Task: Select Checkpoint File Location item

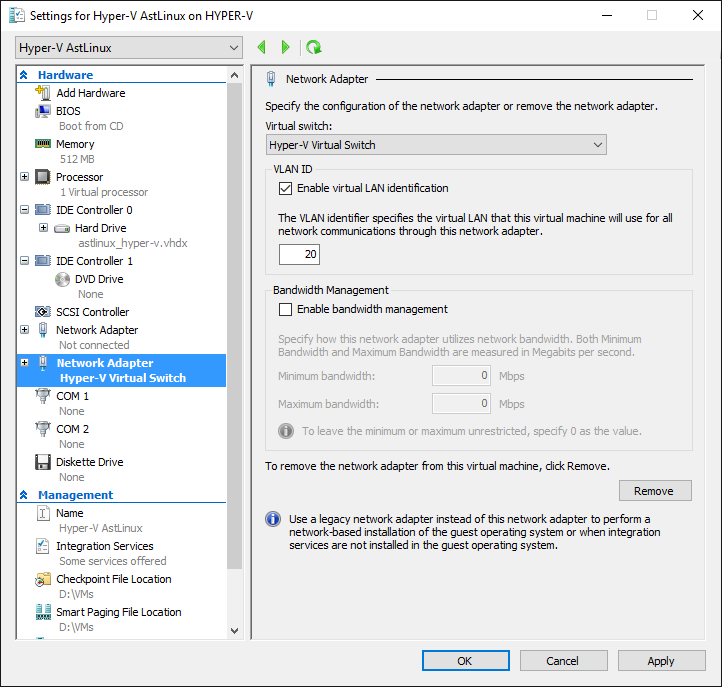Action: coord(114,579)
